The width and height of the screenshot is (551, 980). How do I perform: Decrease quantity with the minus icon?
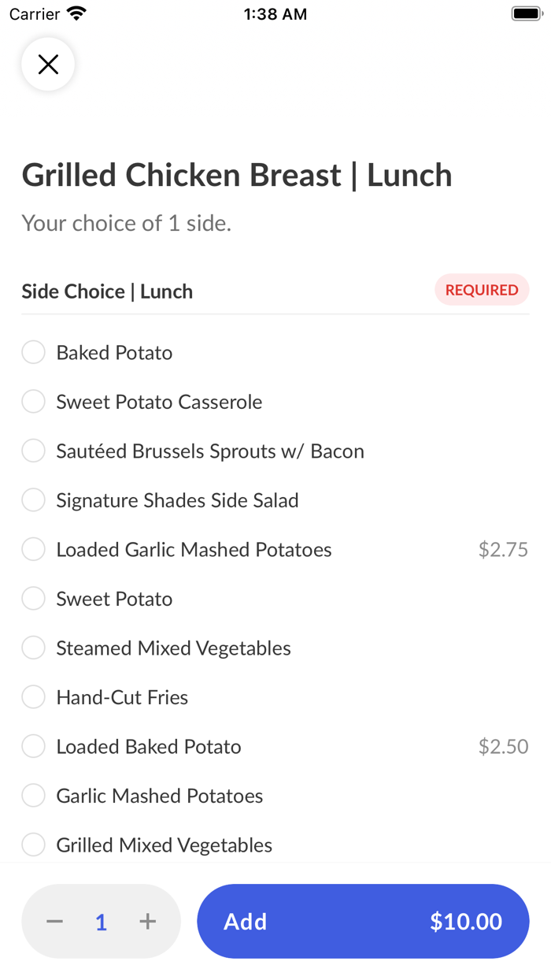54,921
